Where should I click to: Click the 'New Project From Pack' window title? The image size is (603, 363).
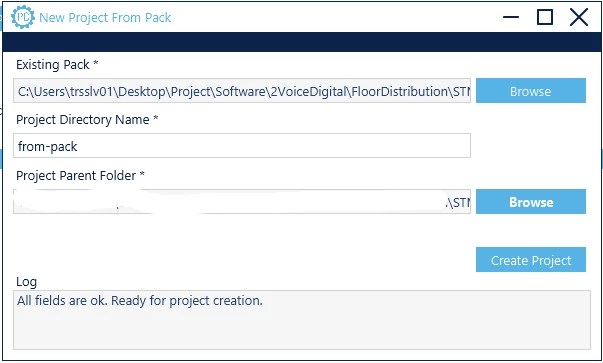[105, 17]
